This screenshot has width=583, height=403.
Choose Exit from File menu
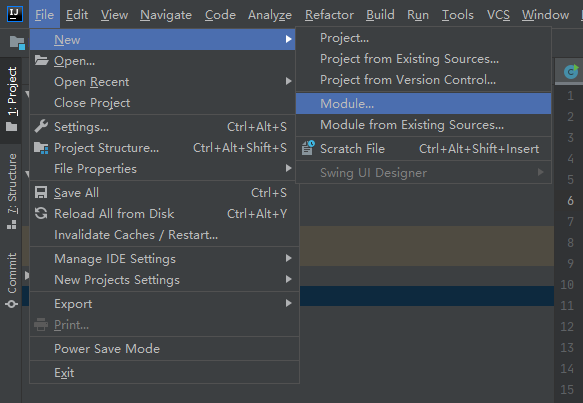(x=164, y=373)
